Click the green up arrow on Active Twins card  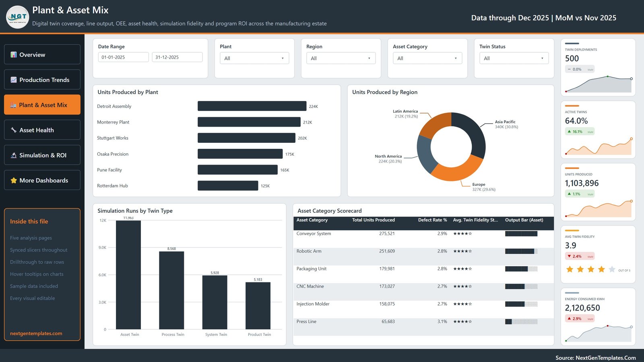pos(569,132)
